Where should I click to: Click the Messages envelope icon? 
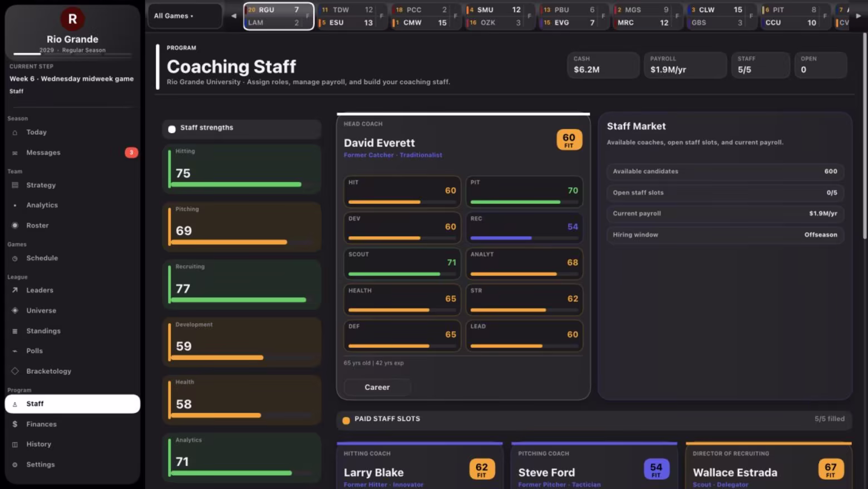(15, 153)
